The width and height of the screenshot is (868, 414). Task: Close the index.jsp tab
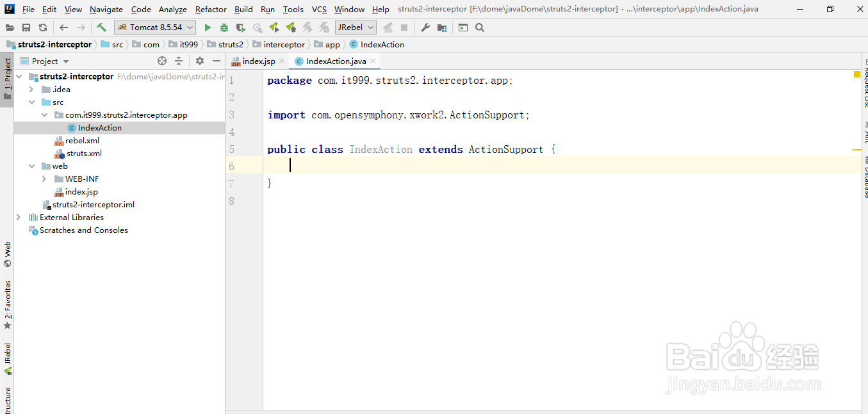point(282,61)
